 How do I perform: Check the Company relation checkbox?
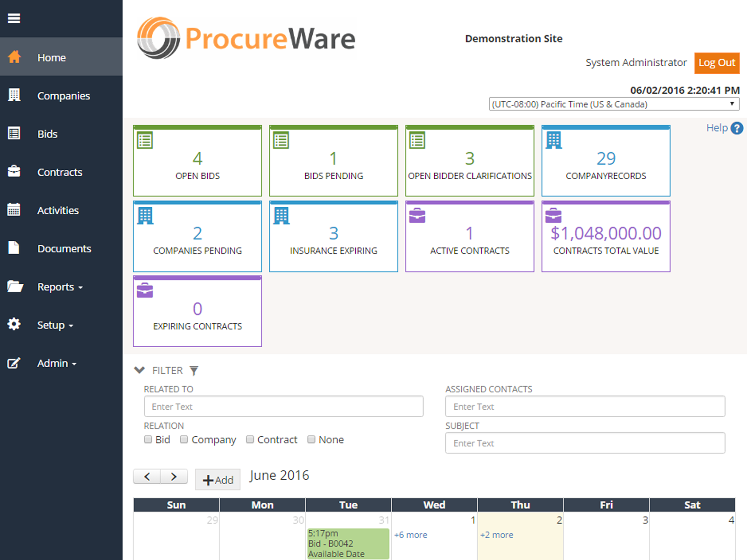tap(184, 439)
